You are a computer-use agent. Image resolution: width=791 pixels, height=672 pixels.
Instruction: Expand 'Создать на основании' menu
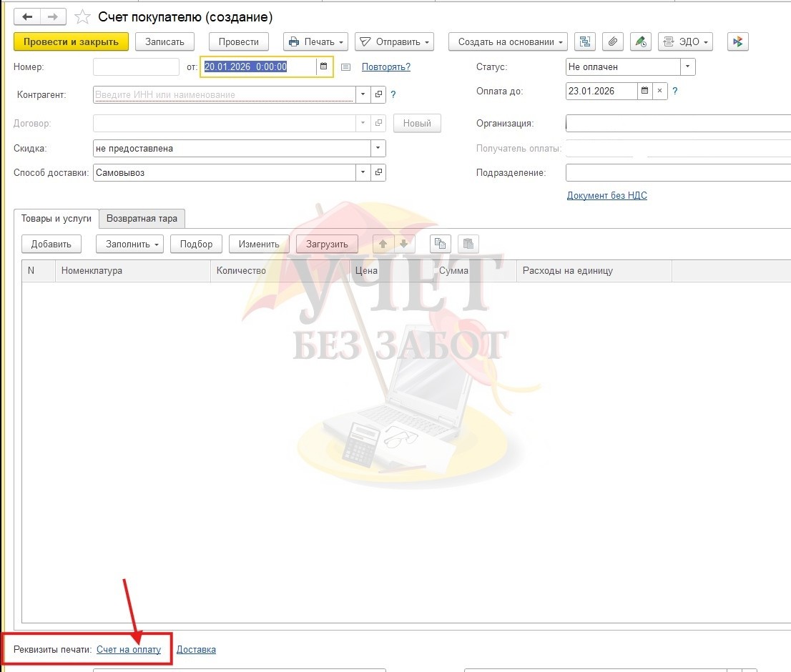(508, 42)
